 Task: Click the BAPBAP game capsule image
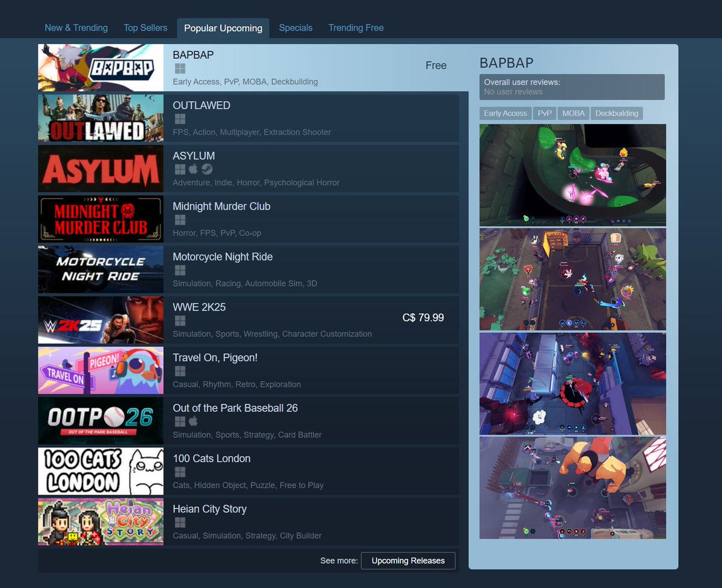(x=100, y=67)
